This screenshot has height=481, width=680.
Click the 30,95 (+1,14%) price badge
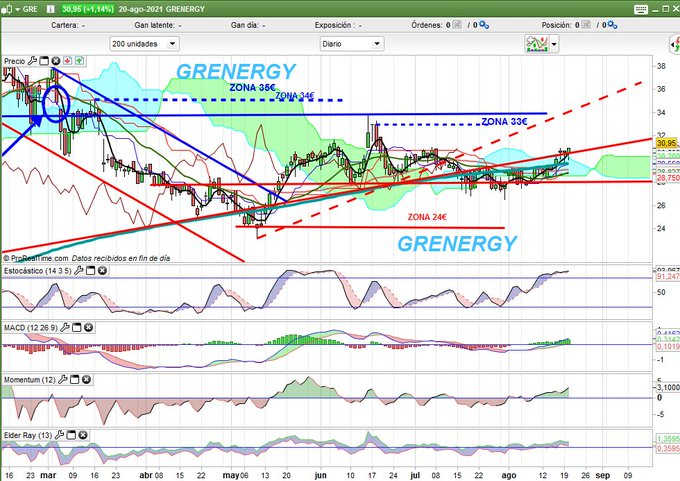coord(87,9)
